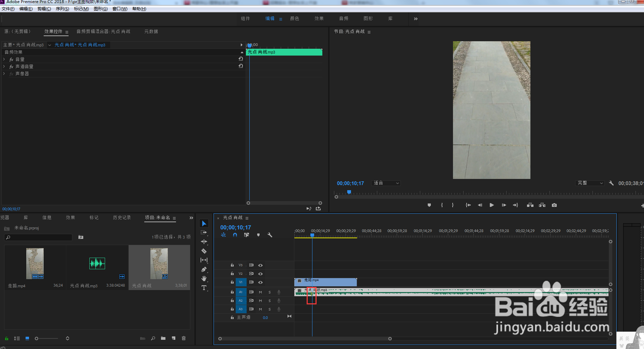644x349 pixels.
Task: Select the Pen tool
Action: click(204, 269)
